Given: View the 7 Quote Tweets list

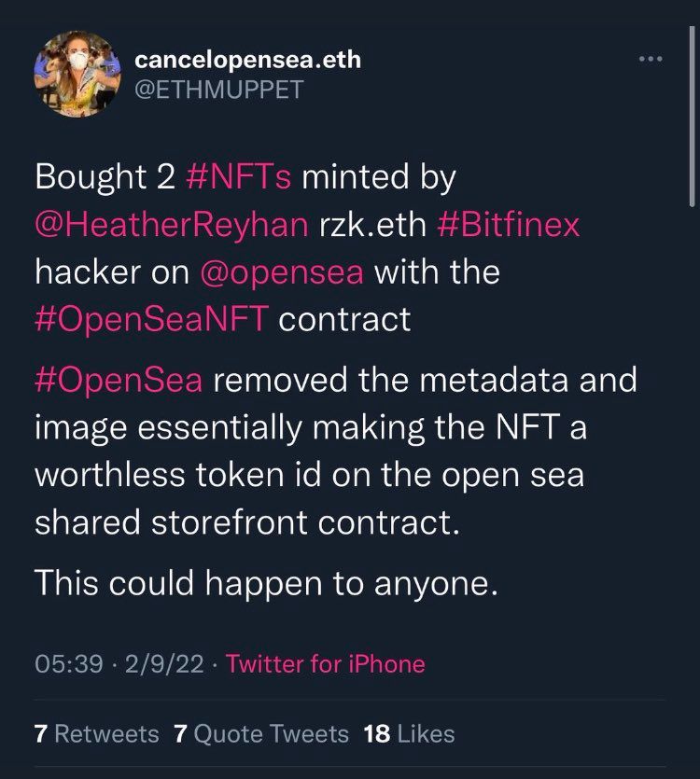Looking at the screenshot, I should 261,734.
